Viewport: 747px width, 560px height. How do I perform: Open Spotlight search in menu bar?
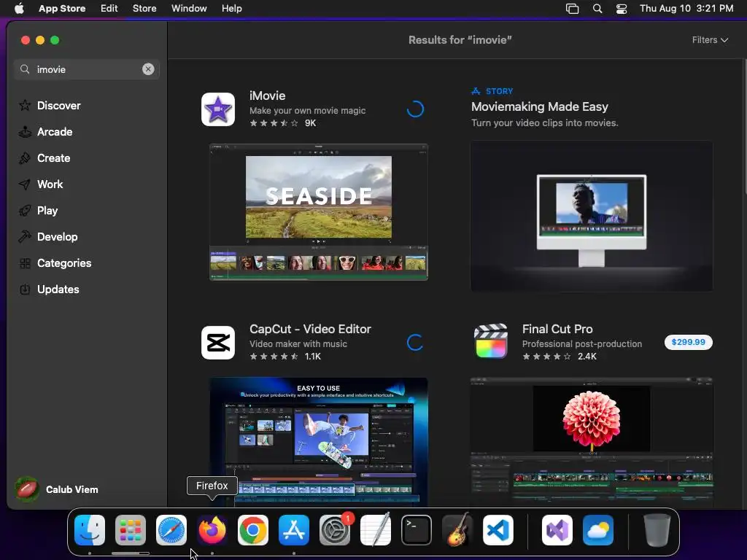[597, 8]
